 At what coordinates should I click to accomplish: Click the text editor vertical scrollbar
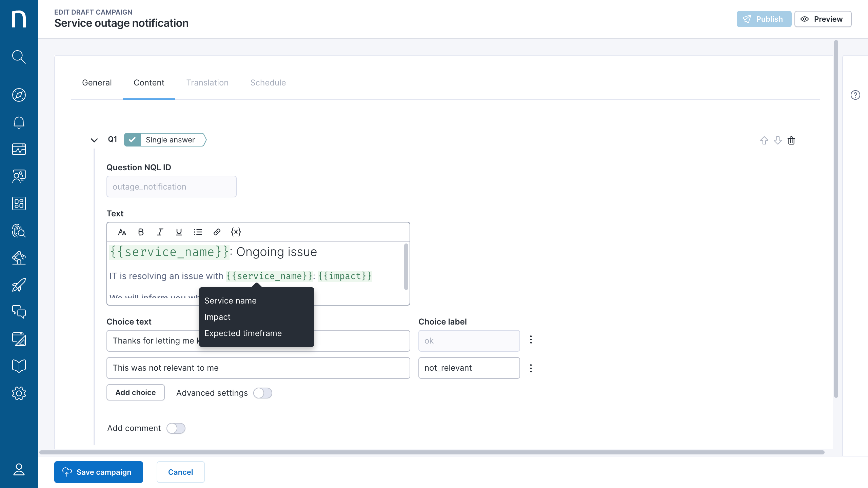[x=406, y=267]
